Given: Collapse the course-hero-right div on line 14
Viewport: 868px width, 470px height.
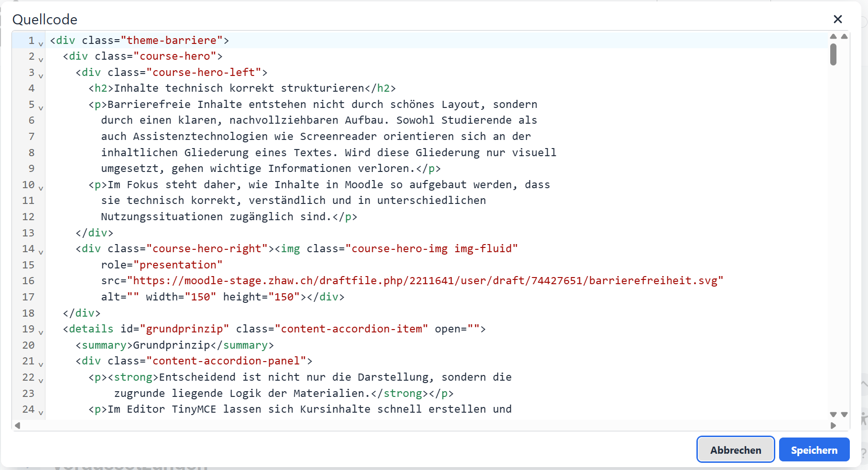Looking at the screenshot, I should tap(41, 252).
